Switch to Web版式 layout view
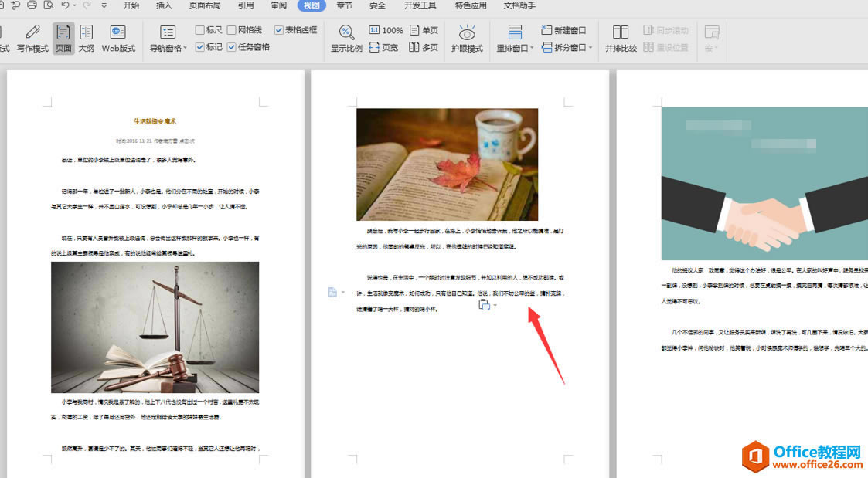The image size is (868, 478). pyautogui.click(x=118, y=39)
